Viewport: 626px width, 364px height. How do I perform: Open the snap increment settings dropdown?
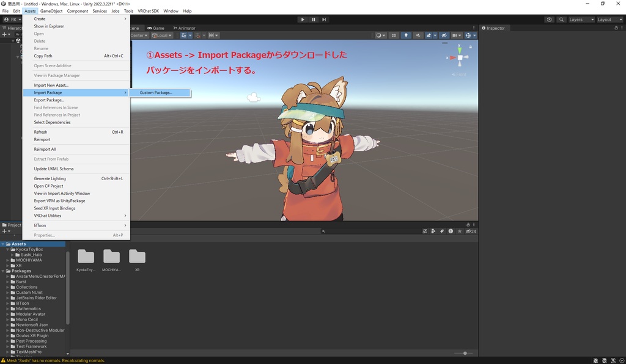(213, 35)
